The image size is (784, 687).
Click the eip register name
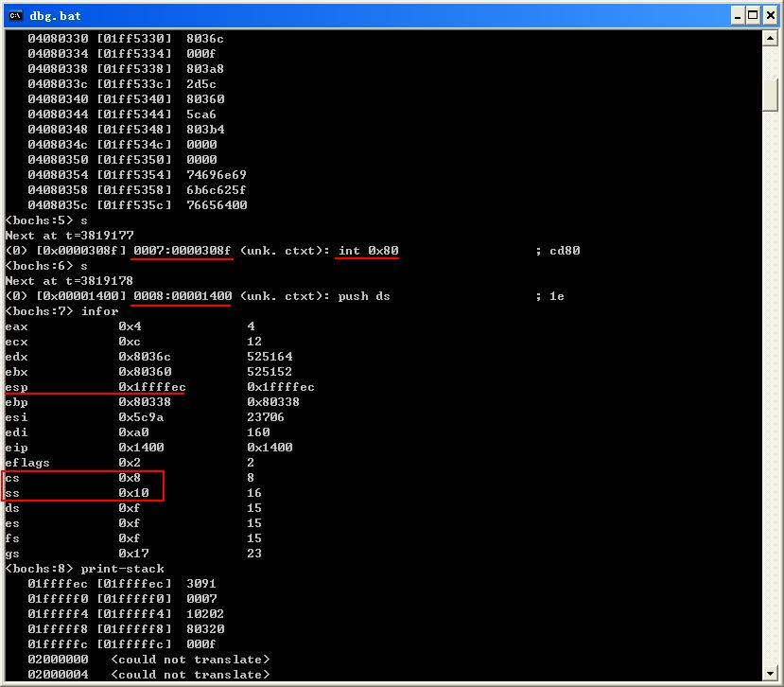(16, 448)
